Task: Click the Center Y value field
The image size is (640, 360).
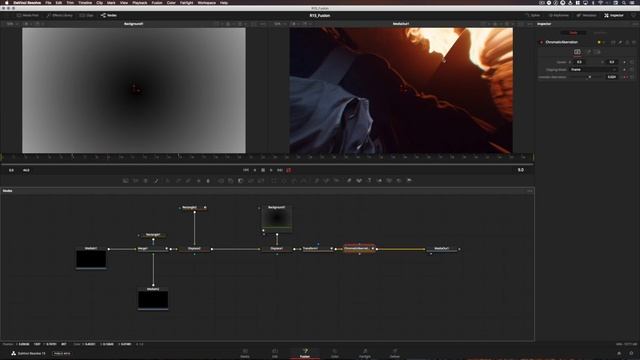Action: (612, 62)
